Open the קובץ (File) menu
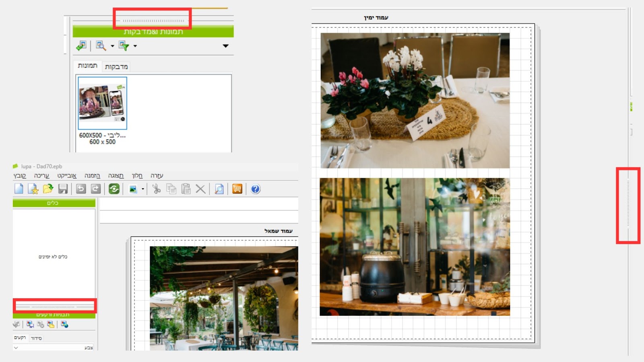Image resolution: width=644 pixels, height=362 pixels. 20,176
